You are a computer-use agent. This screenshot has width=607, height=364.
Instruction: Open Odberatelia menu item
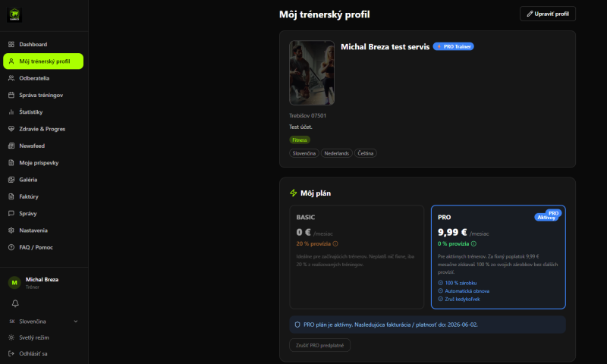pos(43,78)
